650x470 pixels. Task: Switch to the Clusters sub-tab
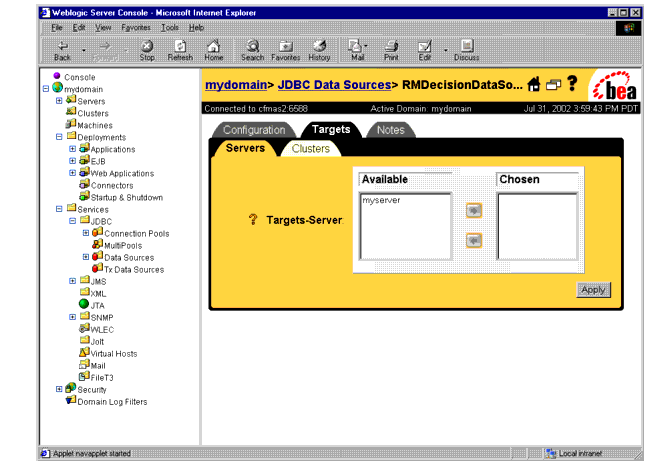[x=310, y=149]
